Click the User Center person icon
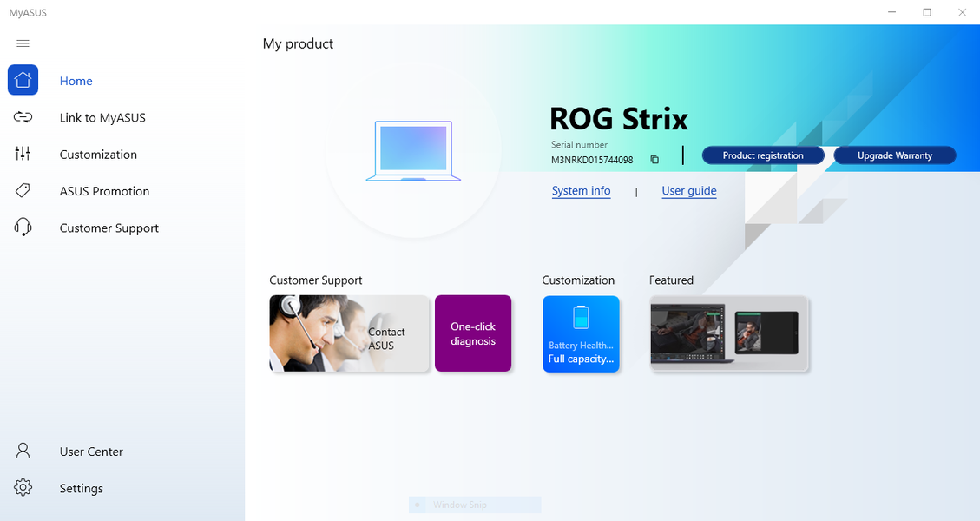Viewport: 980px width, 521px height. [x=23, y=451]
